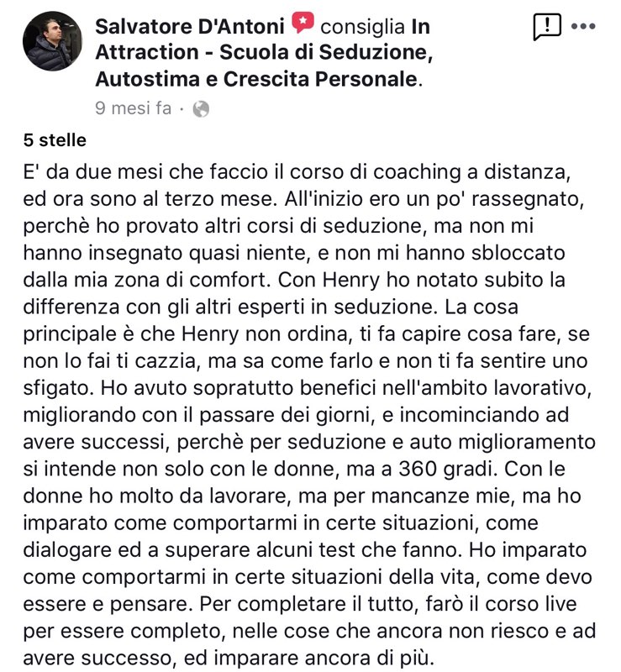Image resolution: width=621 pixels, height=672 pixels.
Task: Open the In Attraction page link
Action: pos(264,53)
